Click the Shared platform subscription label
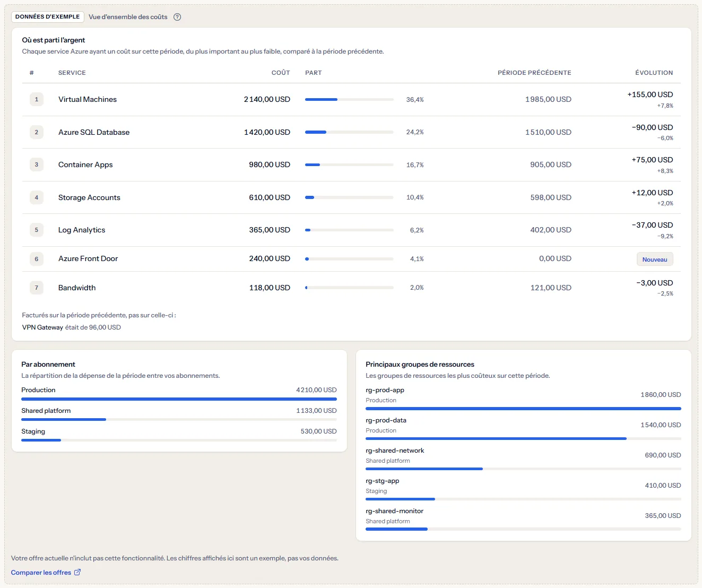This screenshot has height=588, width=702. tap(46, 411)
